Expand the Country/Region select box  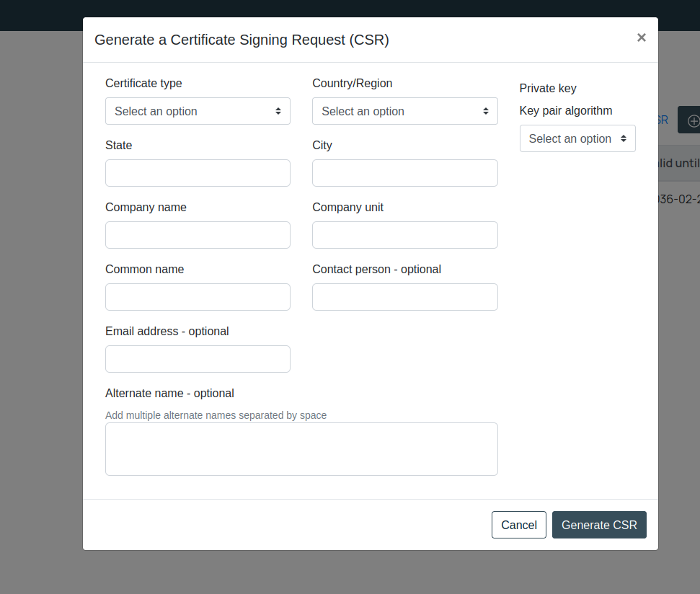404,111
